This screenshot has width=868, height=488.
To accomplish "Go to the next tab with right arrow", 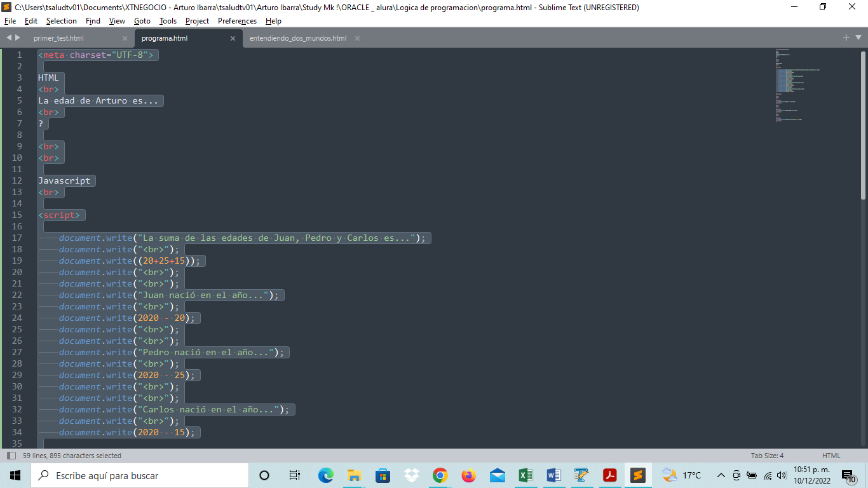I will point(18,38).
